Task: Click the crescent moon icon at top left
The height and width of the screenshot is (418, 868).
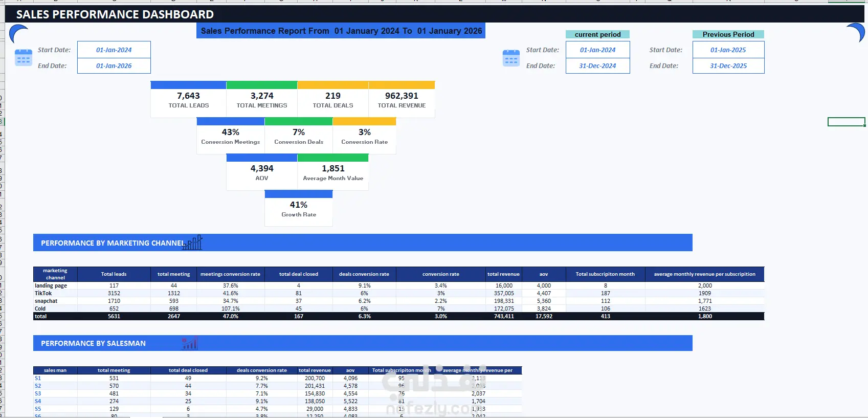Action: coord(18,34)
